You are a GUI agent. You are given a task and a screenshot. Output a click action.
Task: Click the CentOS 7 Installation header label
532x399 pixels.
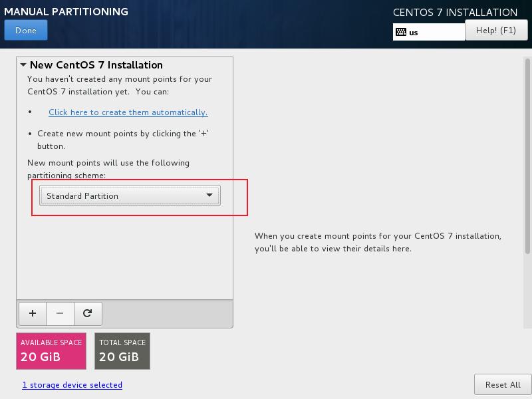[x=455, y=13]
